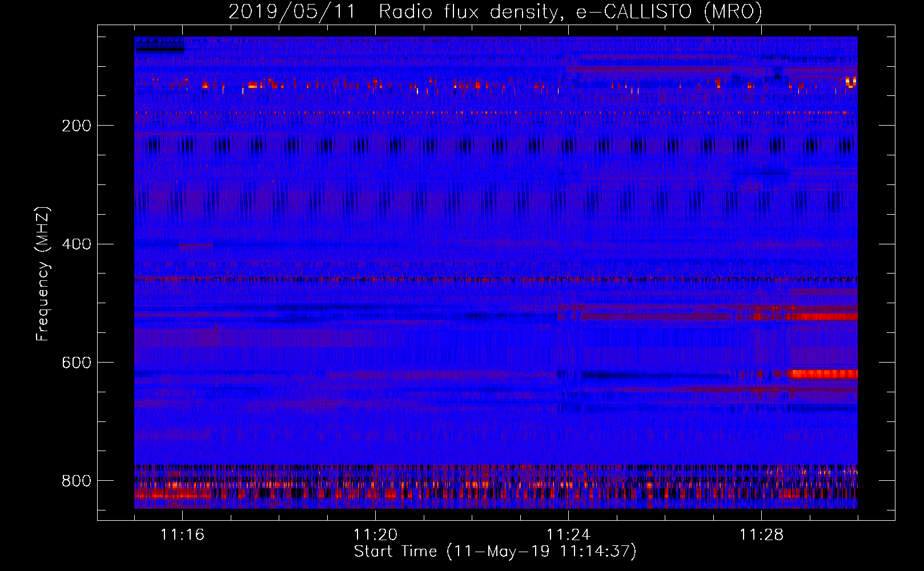Click the plot title "2019/05/11 Radio flux density, e-CALLISTO (MRO)"
The width and height of the screenshot is (924, 571).
click(x=495, y=11)
